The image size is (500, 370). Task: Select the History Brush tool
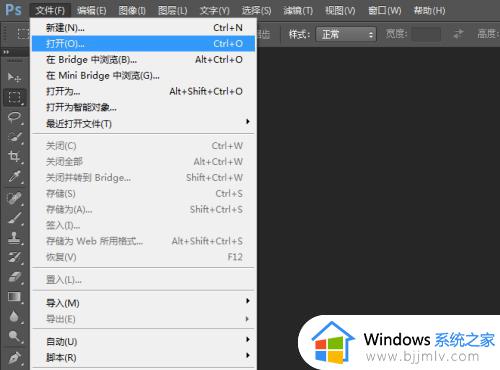point(14,258)
